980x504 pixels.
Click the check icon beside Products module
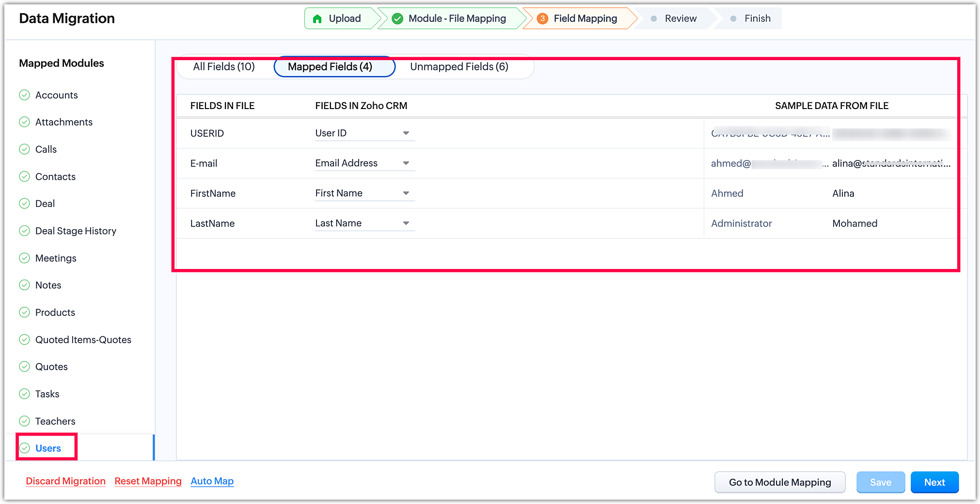tap(24, 312)
